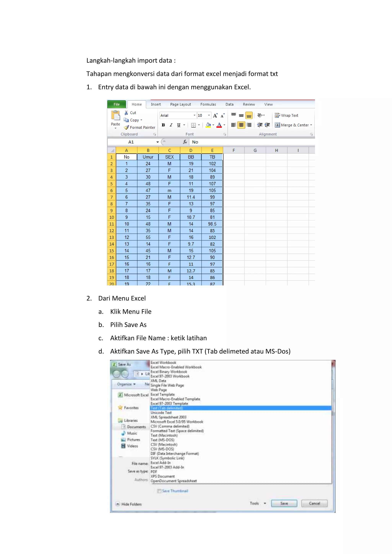The height and width of the screenshot is (554, 392).
Task: Click the Increase Font Size icon
Action: click(x=215, y=116)
